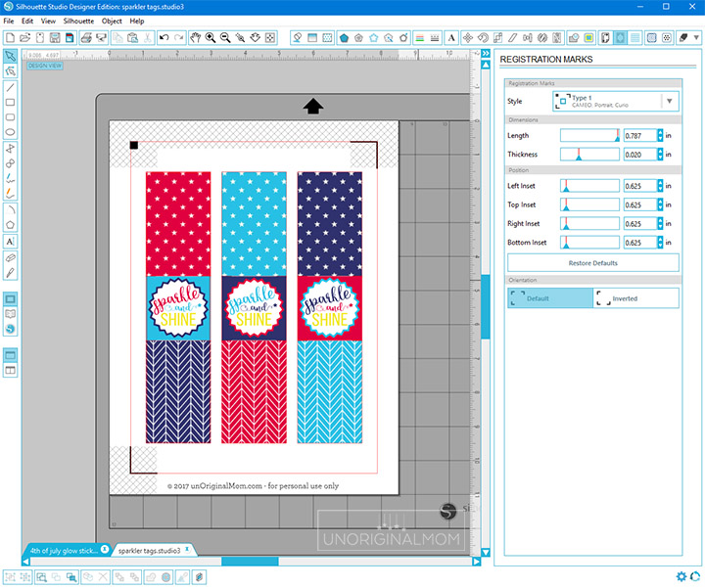Image resolution: width=705 pixels, height=588 pixels.
Task: Adjust the Top Inset slider
Action: point(589,204)
